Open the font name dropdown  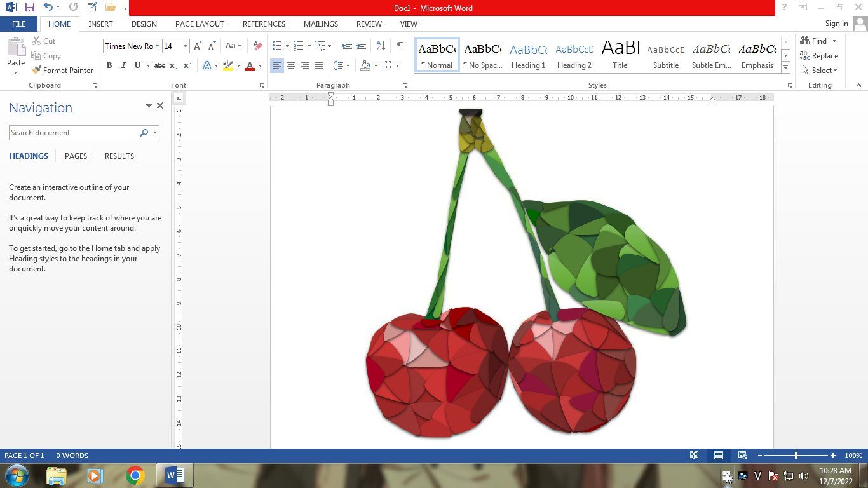[x=158, y=46]
